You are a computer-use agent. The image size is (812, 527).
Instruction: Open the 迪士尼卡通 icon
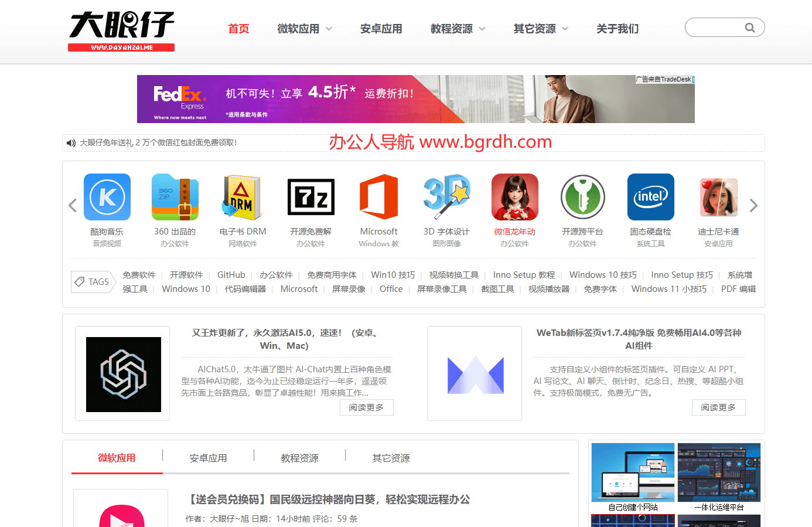coord(719,197)
